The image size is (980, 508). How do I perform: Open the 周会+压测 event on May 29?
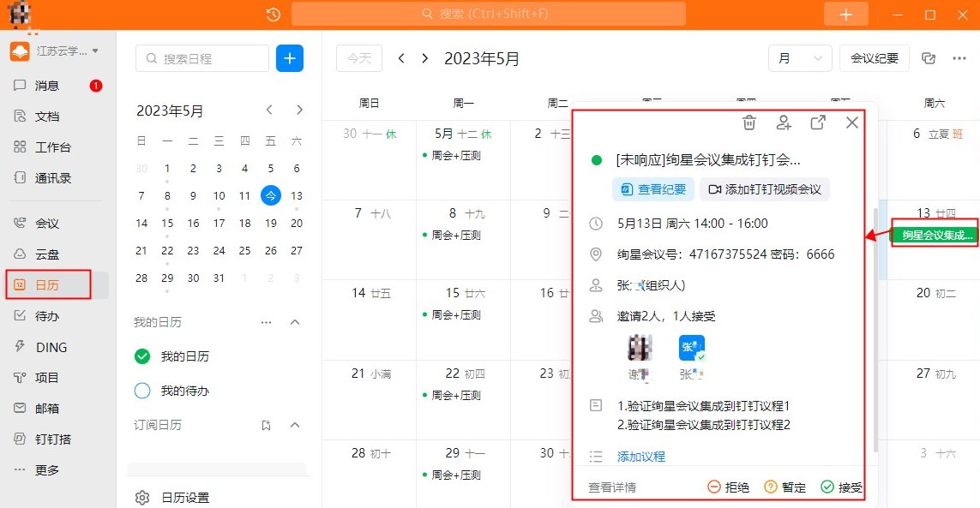click(x=451, y=475)
